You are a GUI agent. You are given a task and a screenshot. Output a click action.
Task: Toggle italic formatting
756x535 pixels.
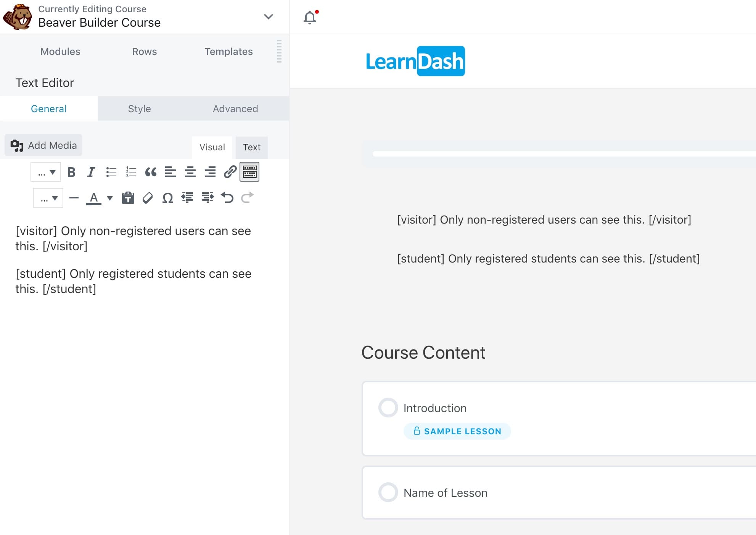(91, 172)
